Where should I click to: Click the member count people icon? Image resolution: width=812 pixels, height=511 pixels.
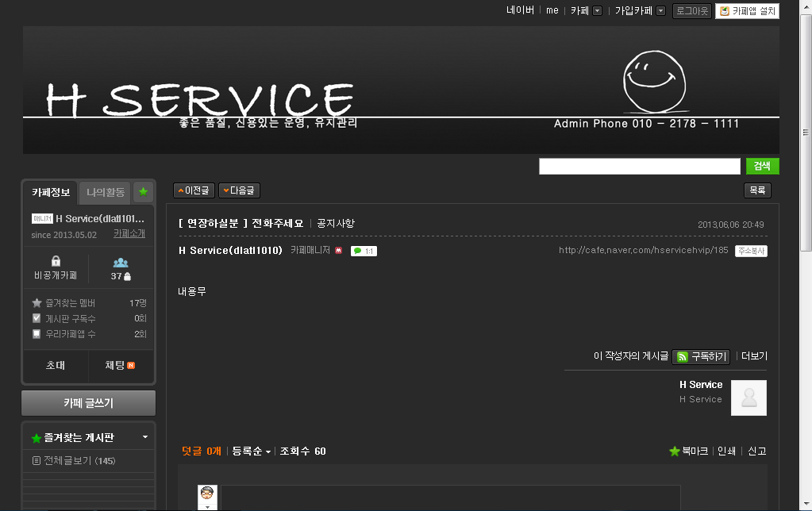coord(121,263)
